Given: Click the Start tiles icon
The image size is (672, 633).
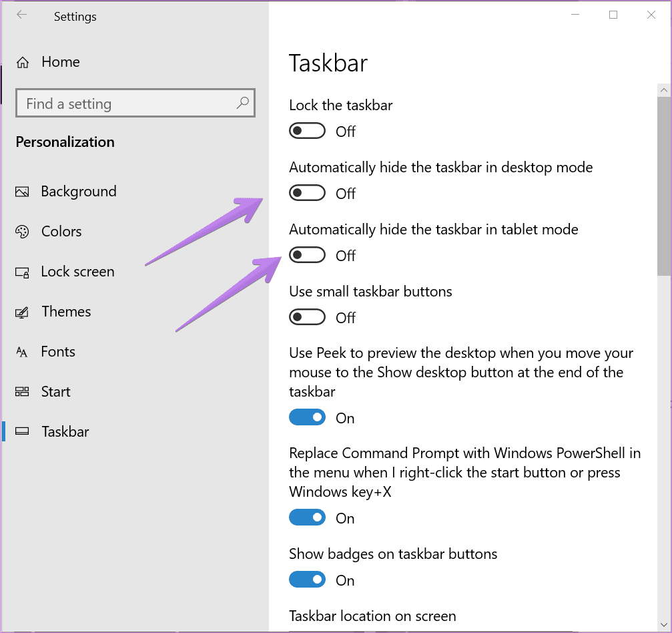Looking at the screenshot, I should [22, 392].
